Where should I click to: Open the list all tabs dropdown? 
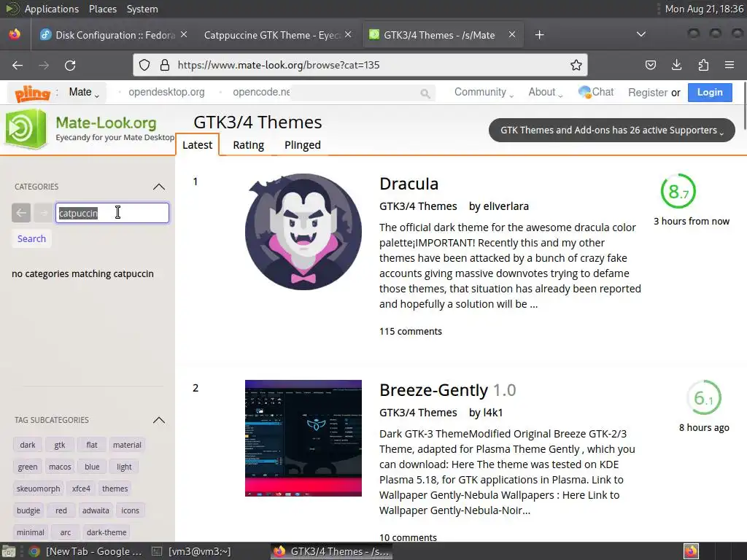coord(641,34)
